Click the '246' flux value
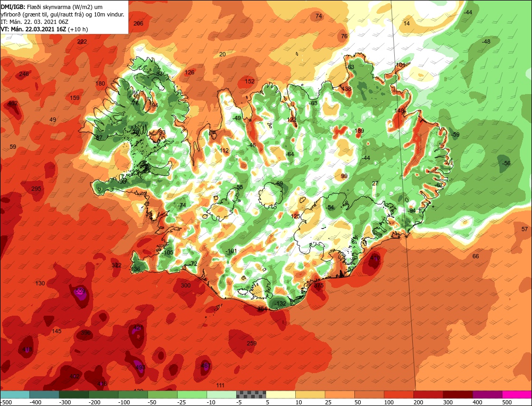The image size is (532, 406). click(24, 74)
